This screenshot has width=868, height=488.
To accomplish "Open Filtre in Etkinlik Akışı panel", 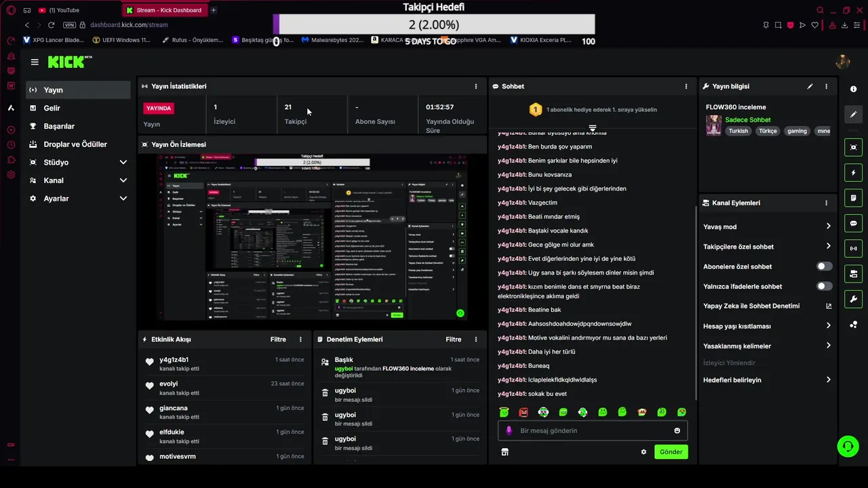I will pyautogui.click(x=278, y=340).
